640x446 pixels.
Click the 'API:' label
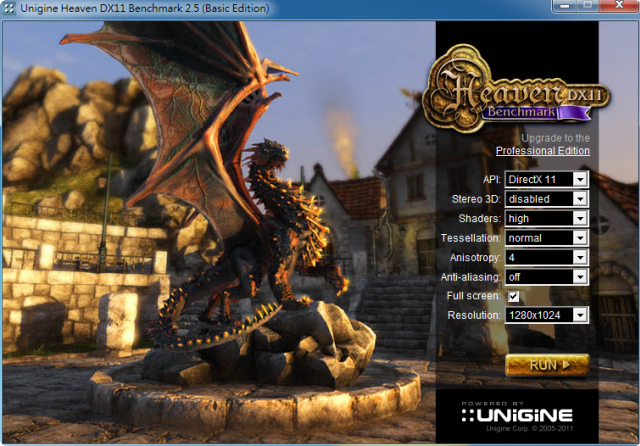(491, 179)
